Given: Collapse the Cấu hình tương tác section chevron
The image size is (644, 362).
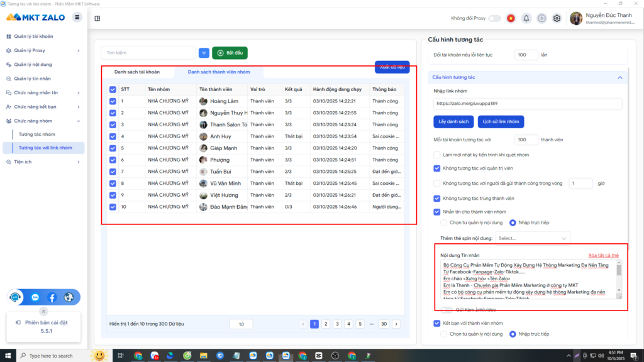Looking at the screenshot, I should 619,77.
